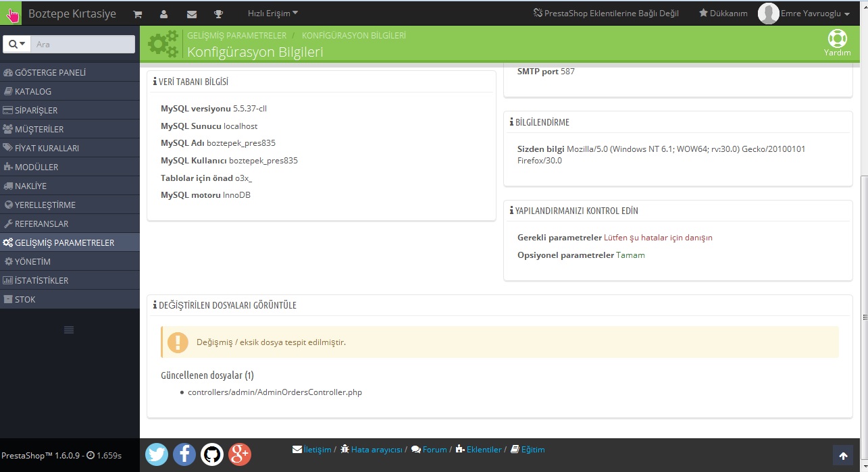868x472 pixels.
Task: Select GELİŞMİŞ PARAMETRELER in the sidebar
Action: (70, 242)
